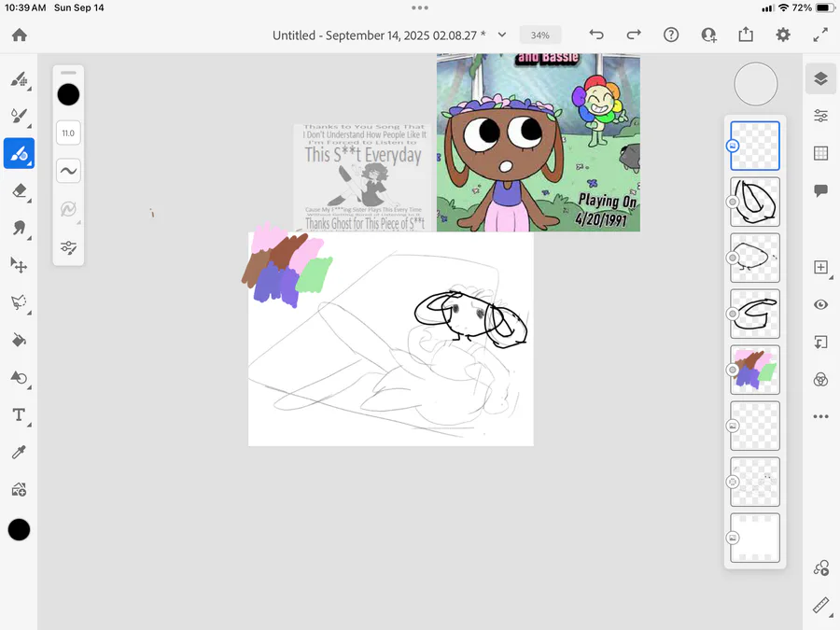Expand pixel brush tool options triangle
Image resolution: width=840 pixels, height=630 pixels.
(30, 89)
